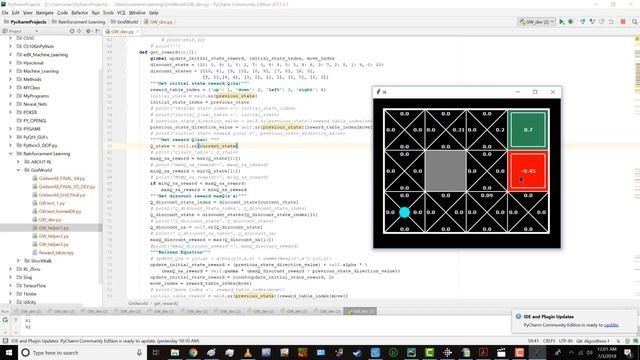Expand the Machine_Learning folder
Image resolution: width=640 pixels, height=360 pixels.
[11, 71]
